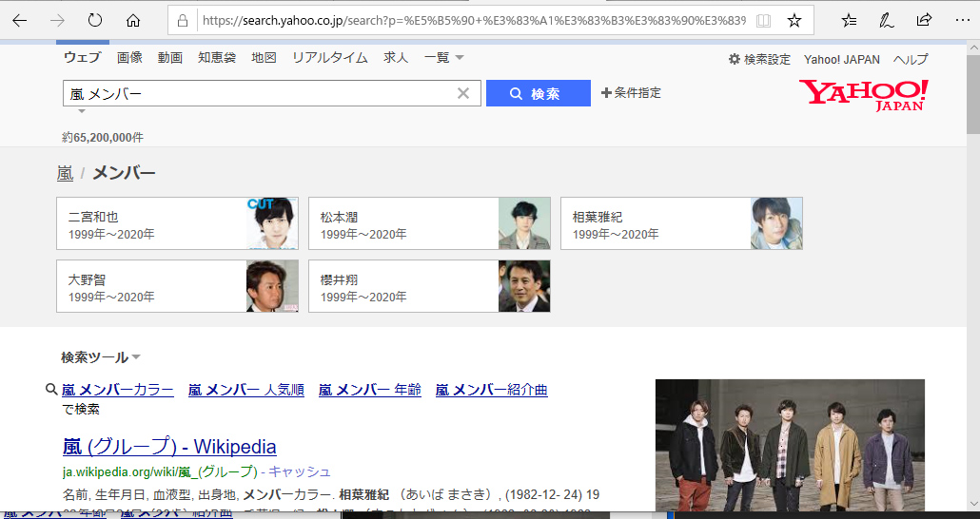The image size is (980, 519).
Task: Share this page
Action: tap(924, 21)
